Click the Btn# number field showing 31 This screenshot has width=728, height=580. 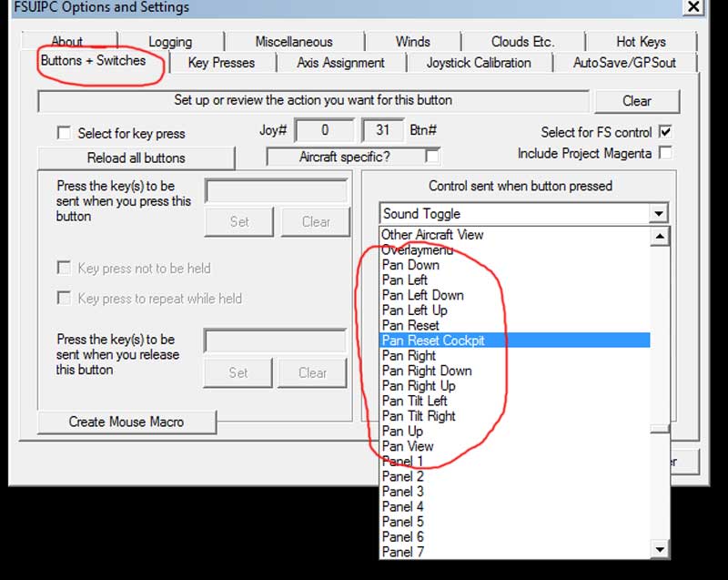click(x=382, y=130)
